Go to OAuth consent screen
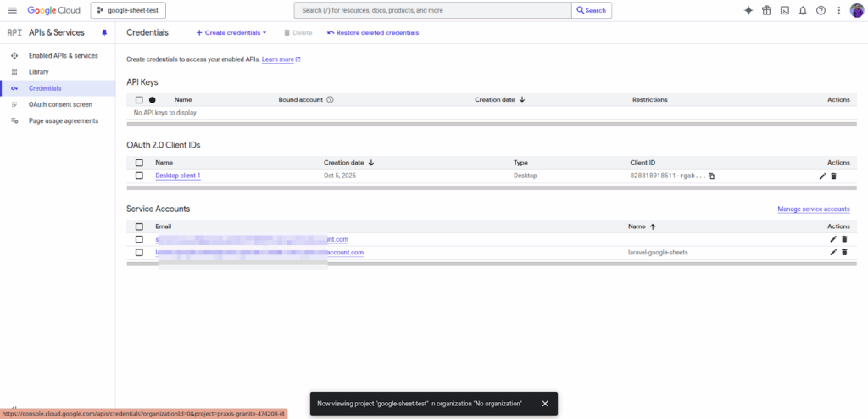Image resolution: width=868 pixels, height=419 pixels. click(60, 104)
